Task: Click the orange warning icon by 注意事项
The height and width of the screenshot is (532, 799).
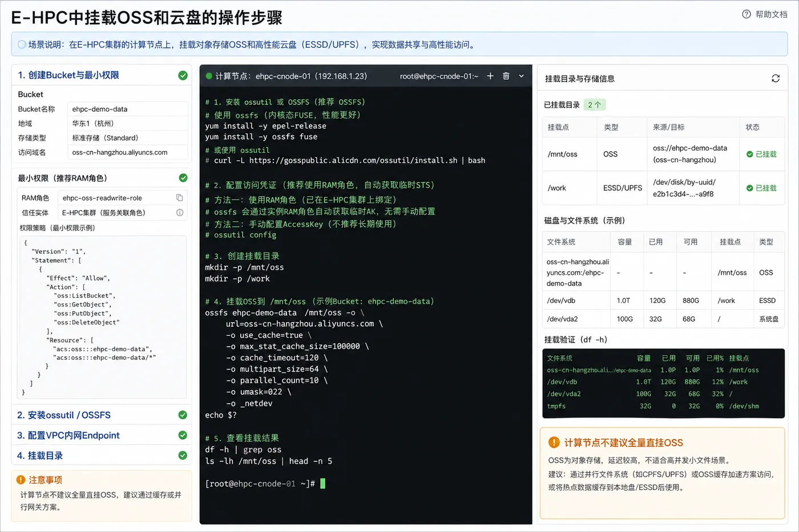Action: [x=21, y=480]
